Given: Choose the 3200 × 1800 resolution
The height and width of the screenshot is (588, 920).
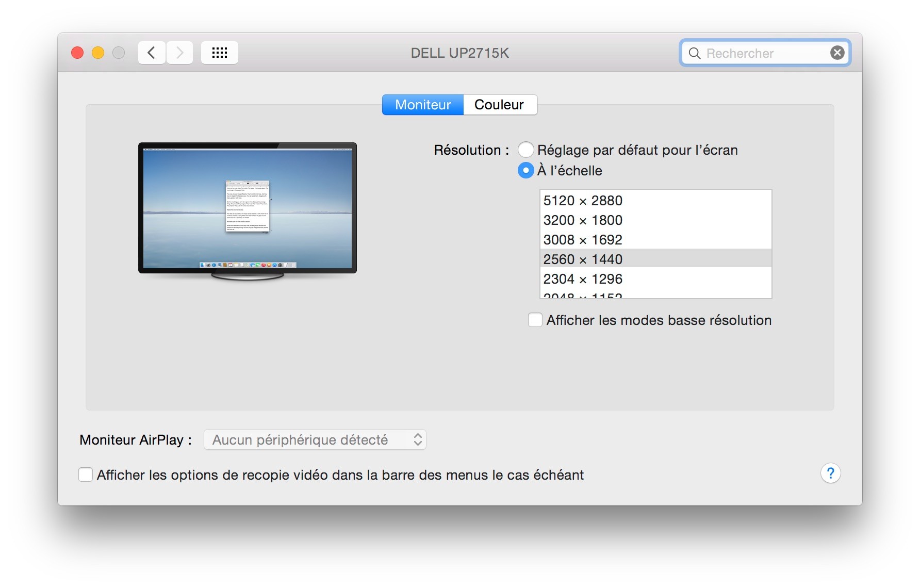Looking at the screenshot, I should (583, 220).
